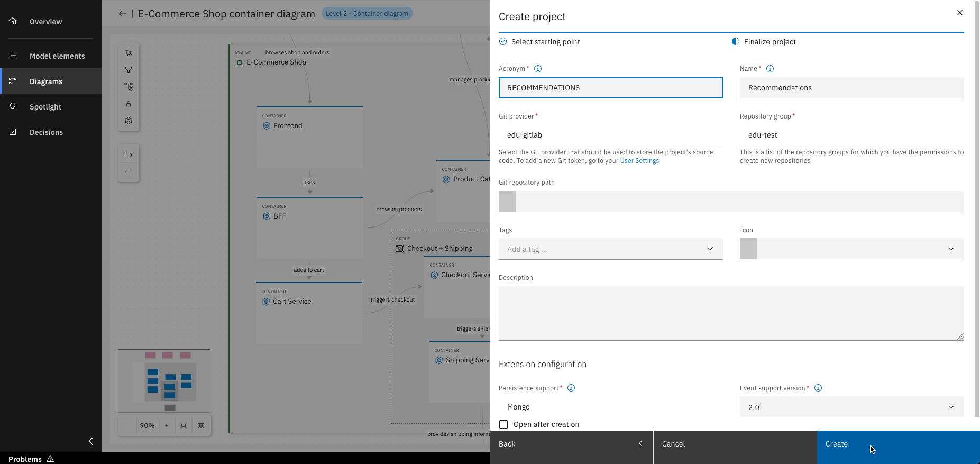
Task: Click the Overview home icon
Action: tap(13, 21)
